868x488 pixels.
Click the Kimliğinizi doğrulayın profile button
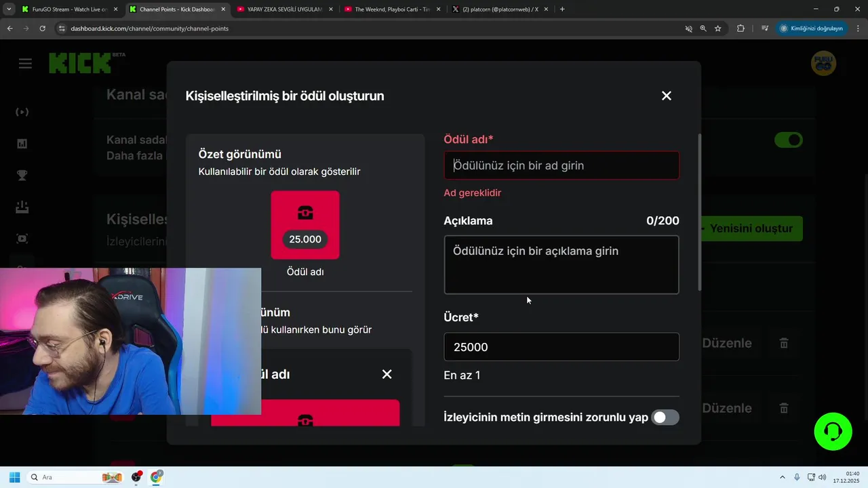click(x=811, y=28)
